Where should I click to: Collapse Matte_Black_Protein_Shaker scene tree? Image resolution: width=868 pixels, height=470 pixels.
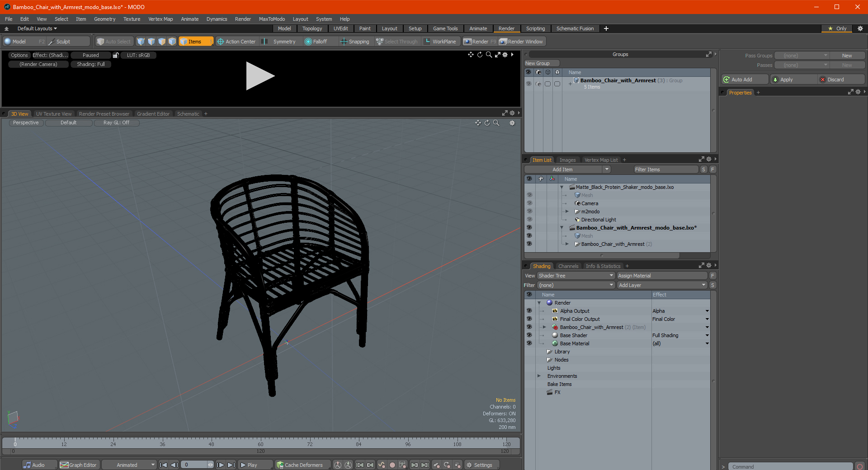(562, 187)
